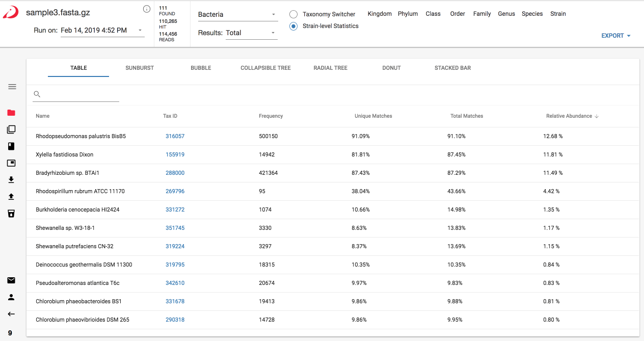Select the Class taxonomy level
Image resolution: width=644 pixels, height=341 pixels.
click(x=433, y=14)
